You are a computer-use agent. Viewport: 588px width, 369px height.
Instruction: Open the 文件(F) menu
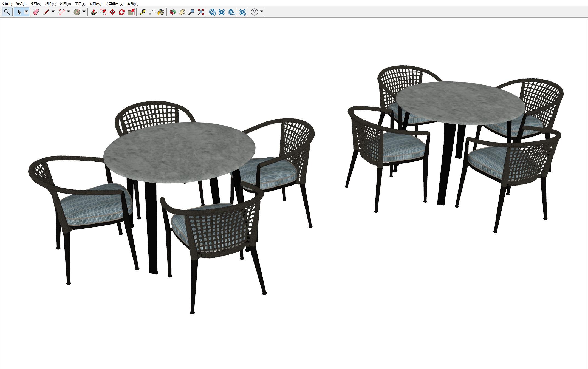pyautogui.click(x=7, y=4)
